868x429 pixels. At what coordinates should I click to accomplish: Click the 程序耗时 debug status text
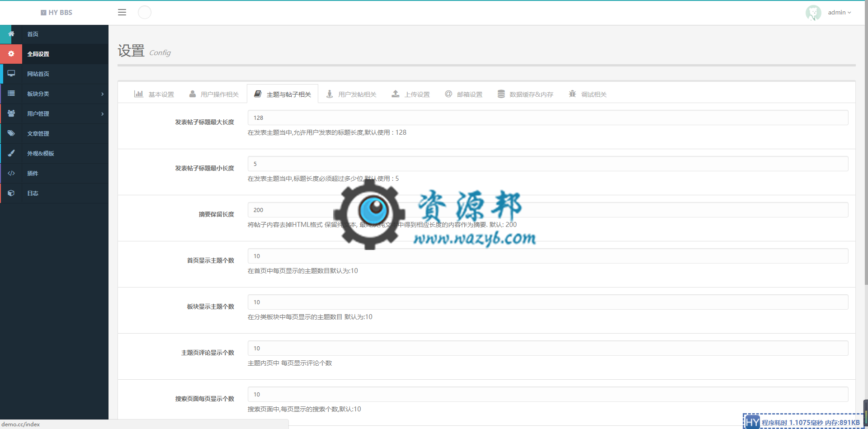(811, 423)
